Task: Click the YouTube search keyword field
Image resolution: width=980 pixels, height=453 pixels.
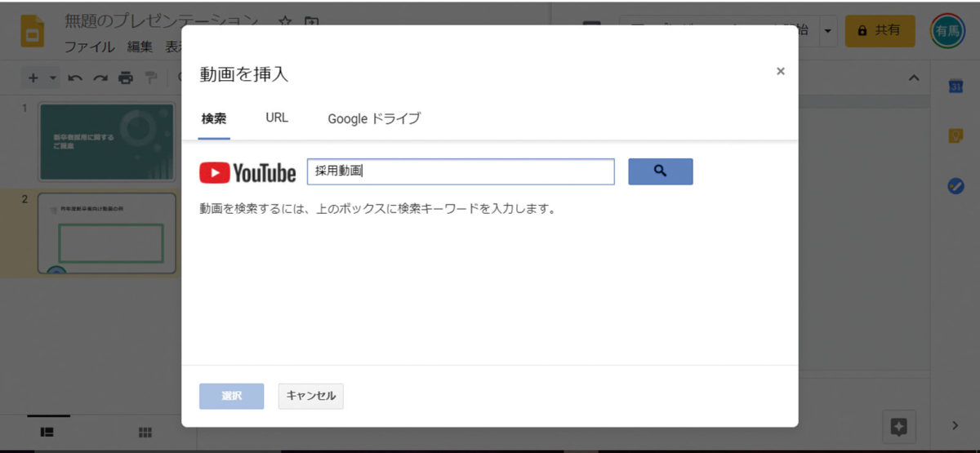Action: click(461, 171)
